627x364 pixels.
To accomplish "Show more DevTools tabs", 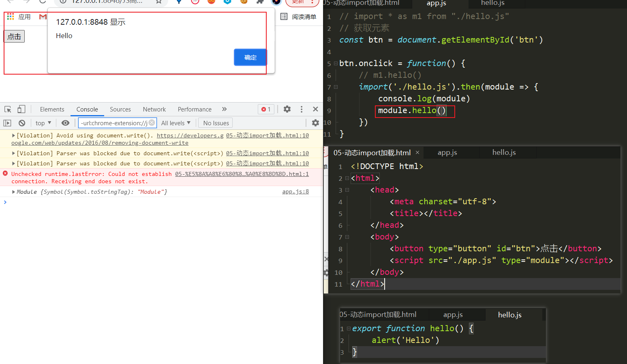I will click(224, 109).
